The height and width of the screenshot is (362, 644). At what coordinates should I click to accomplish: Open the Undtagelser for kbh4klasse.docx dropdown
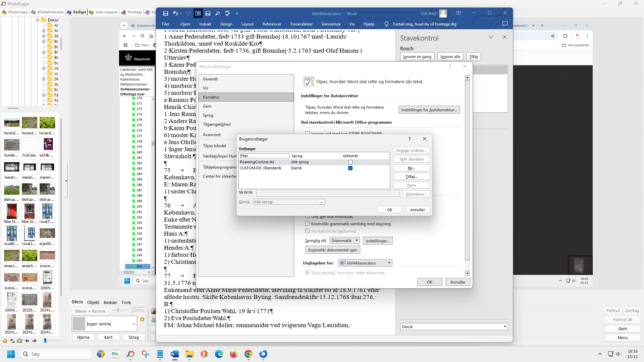[365, 263]
